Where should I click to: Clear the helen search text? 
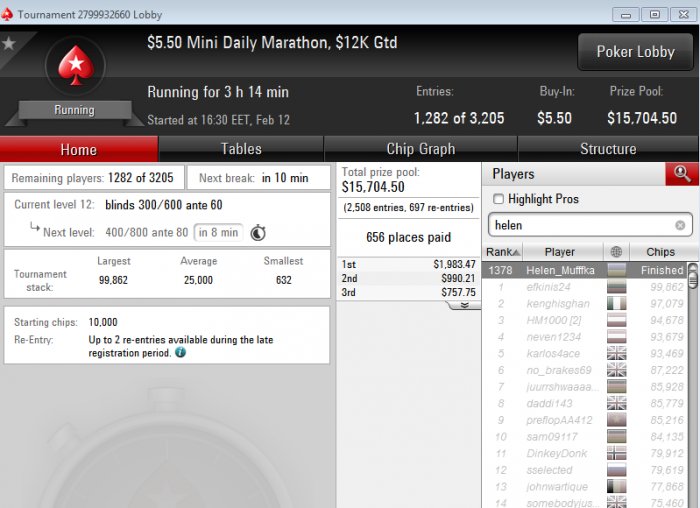(x=680, y=225)
